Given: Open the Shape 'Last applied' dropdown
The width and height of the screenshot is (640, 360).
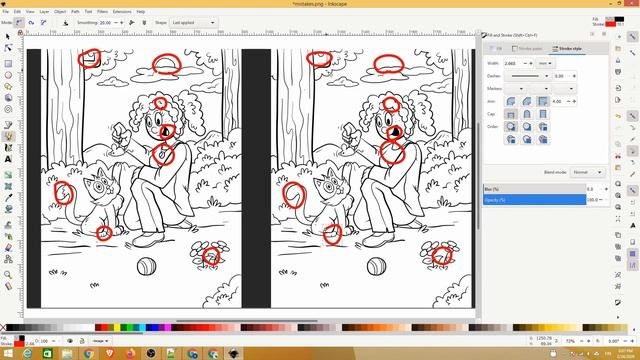Looking at the screenshot, I should [193, 23].
